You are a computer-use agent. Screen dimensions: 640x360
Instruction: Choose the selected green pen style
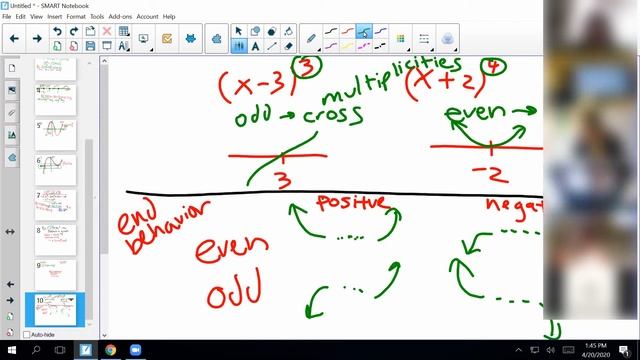coord(364,31)
